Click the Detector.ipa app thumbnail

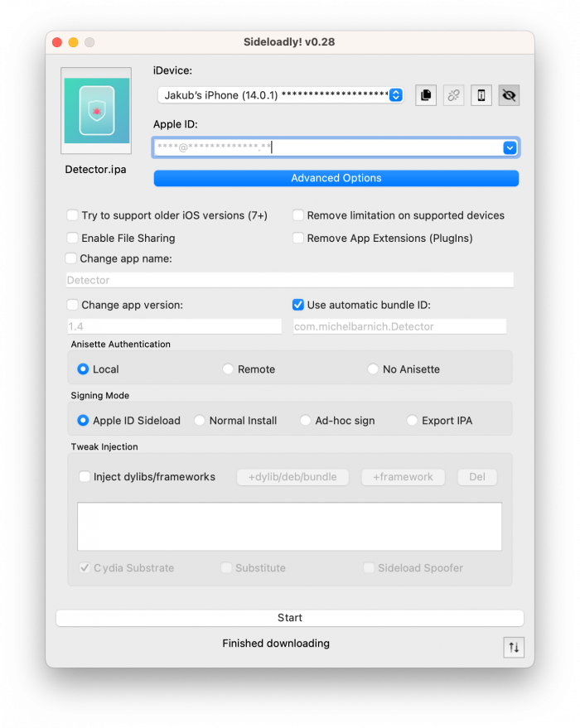pyautogui.click(x=96, y=110)
